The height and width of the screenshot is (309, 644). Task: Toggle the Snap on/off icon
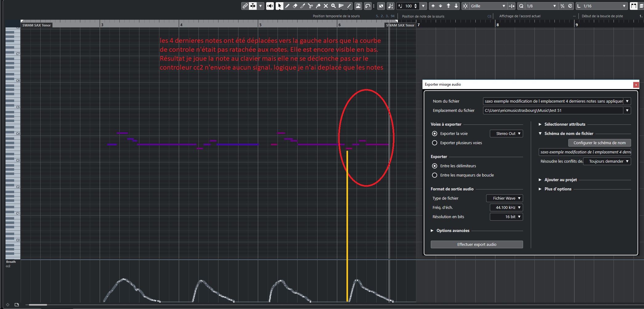pos(465,6)
